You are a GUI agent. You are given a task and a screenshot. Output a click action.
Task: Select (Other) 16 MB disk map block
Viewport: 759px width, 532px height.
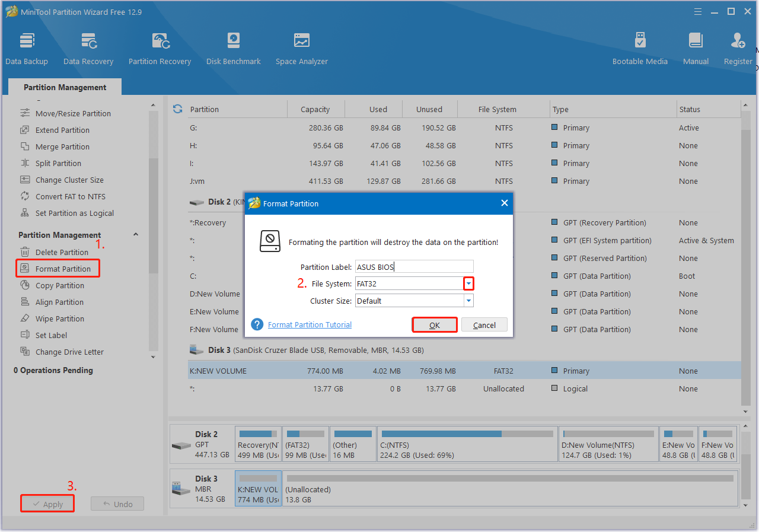point(353,444)
